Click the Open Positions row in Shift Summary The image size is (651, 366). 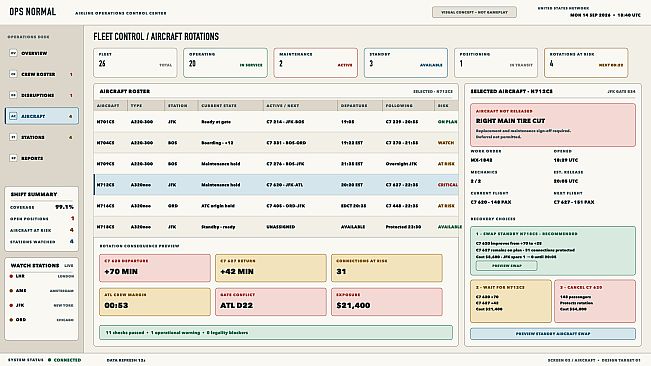42,218
